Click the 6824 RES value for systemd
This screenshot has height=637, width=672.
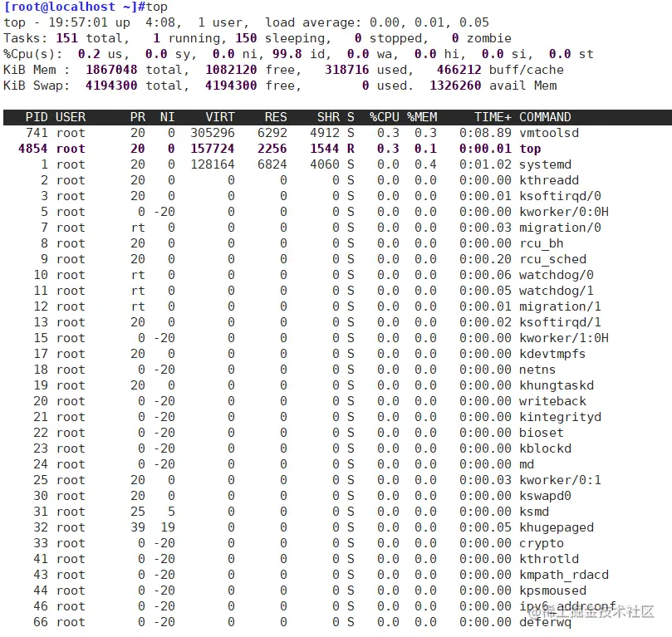tap(272, 164)
